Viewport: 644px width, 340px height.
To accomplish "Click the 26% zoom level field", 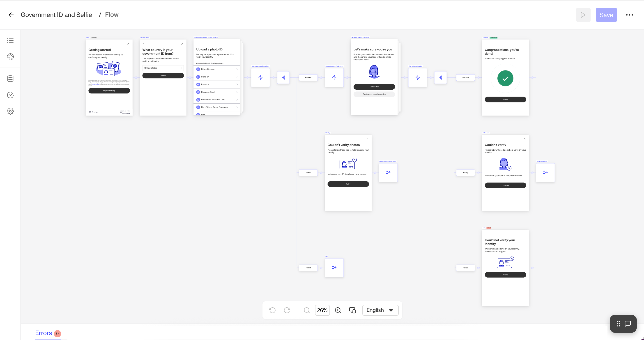I will (322, 310).
